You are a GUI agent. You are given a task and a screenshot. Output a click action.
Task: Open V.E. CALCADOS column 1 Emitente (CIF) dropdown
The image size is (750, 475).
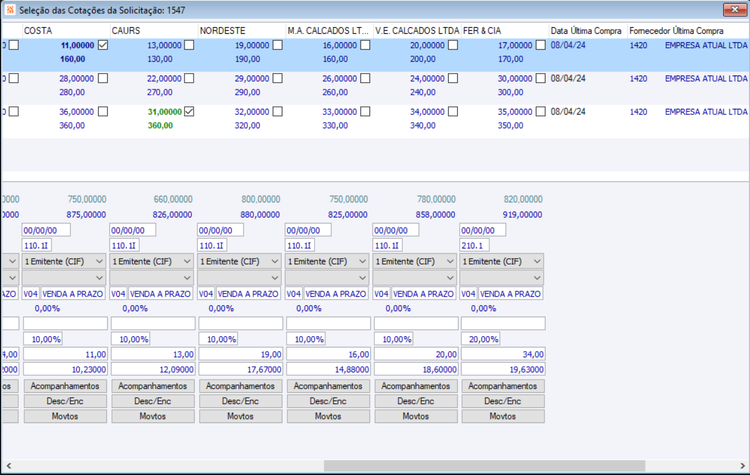point(415,261)
